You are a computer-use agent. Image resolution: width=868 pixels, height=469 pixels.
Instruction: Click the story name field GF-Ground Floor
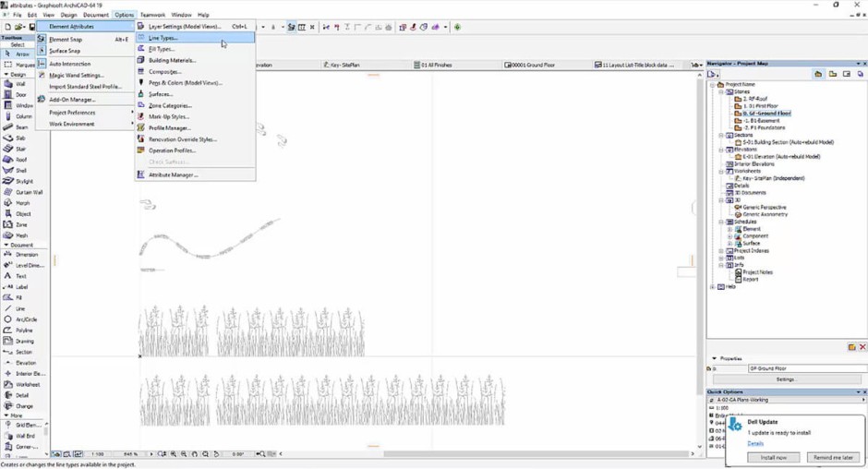[x=807, y=368]
